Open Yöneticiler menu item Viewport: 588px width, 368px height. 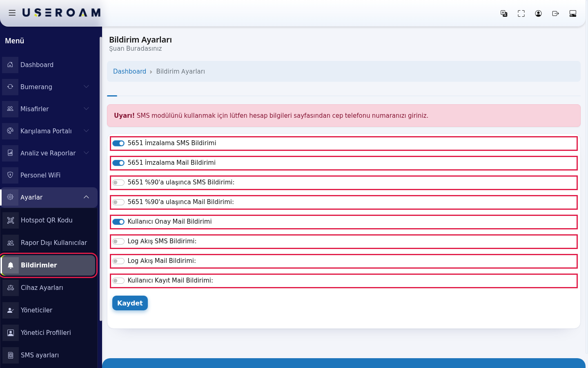click(x=49, y=310)
